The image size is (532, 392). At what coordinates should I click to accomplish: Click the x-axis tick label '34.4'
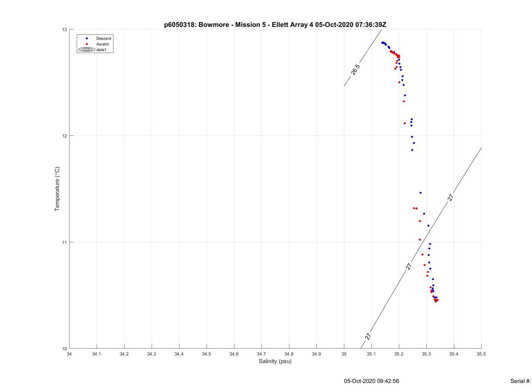[179, 354]
